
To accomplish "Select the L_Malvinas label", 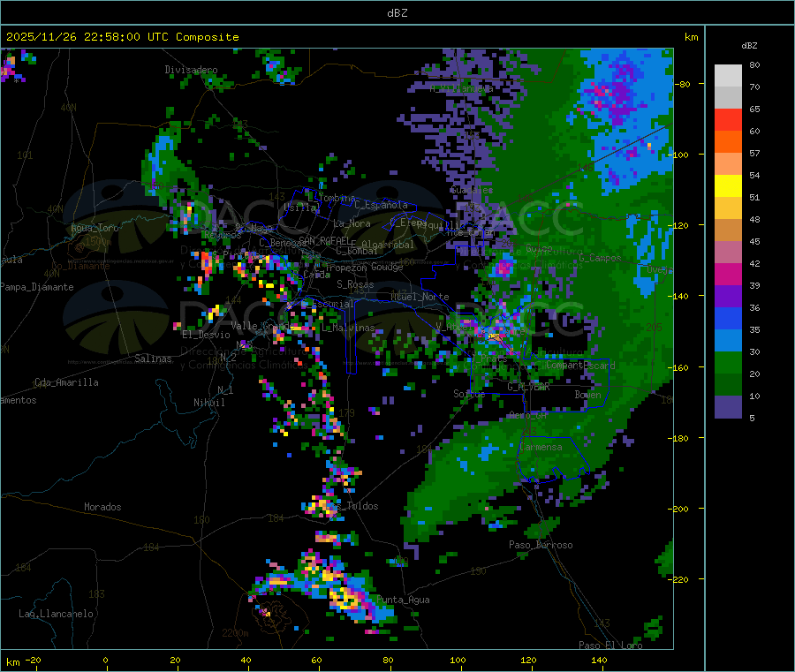I will (x=348, y=328).
